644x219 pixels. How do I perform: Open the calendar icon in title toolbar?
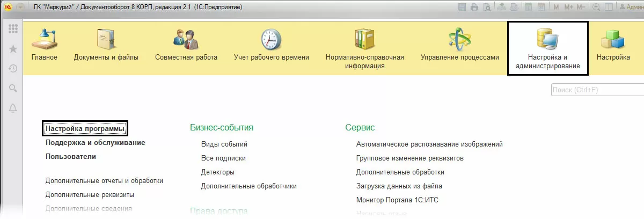[x=540, y=7]
